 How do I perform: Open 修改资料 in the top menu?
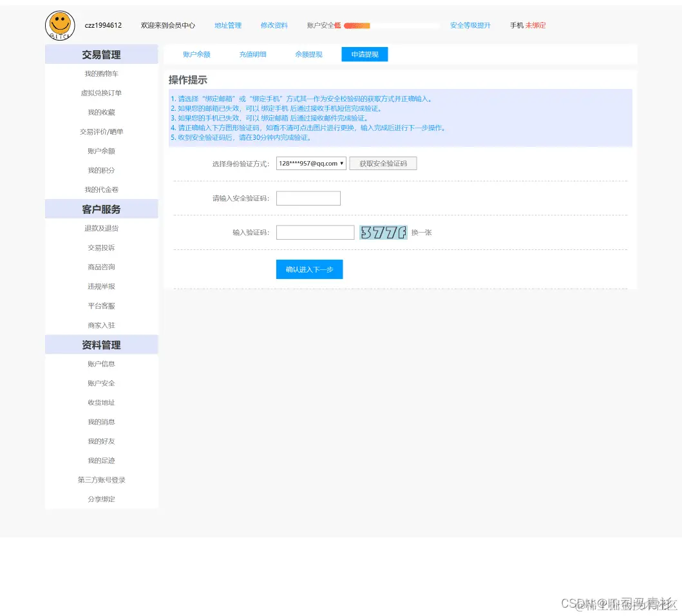[274, 26]
